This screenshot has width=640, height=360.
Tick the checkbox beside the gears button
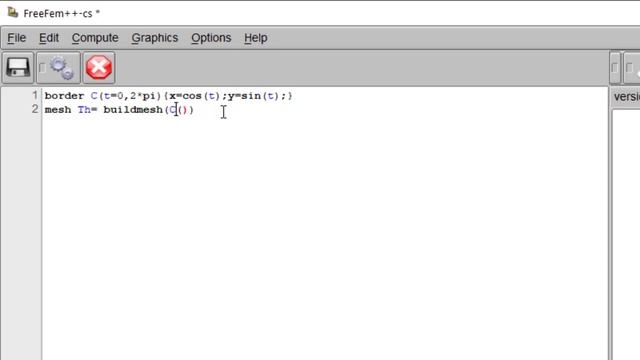tap(42, 68)
